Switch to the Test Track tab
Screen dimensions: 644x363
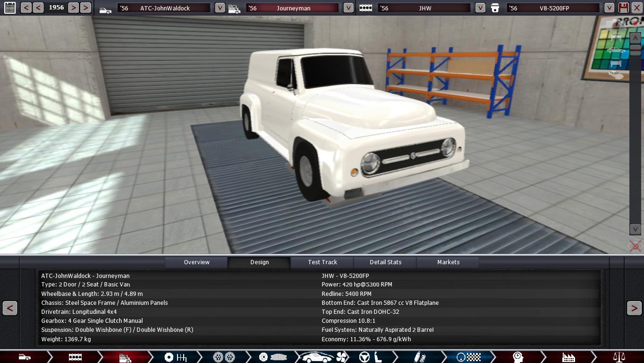pyautogui.click(x=322, y=262)
